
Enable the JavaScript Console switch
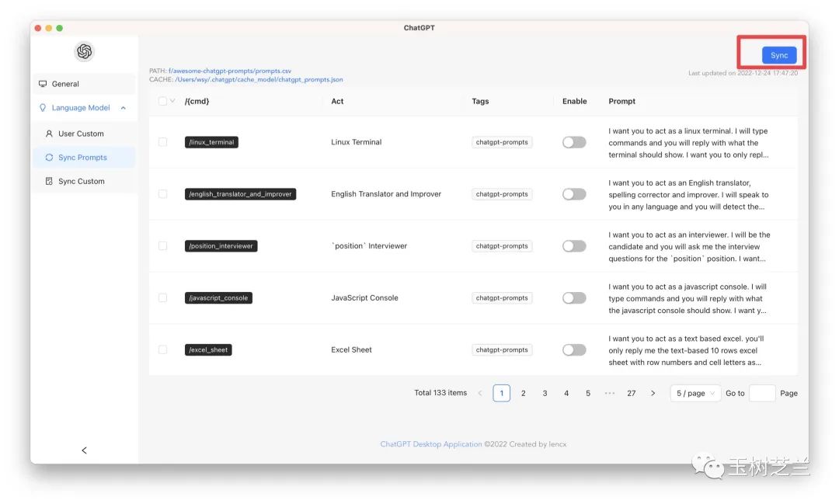tap(574, 298)
